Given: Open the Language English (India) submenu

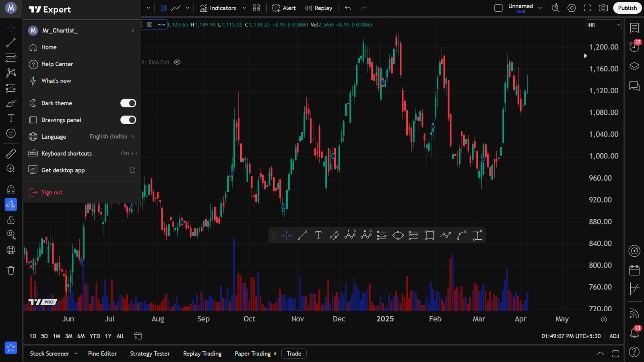Looking at the screenshot, I should pyautogui.click(x=82, y=137).
